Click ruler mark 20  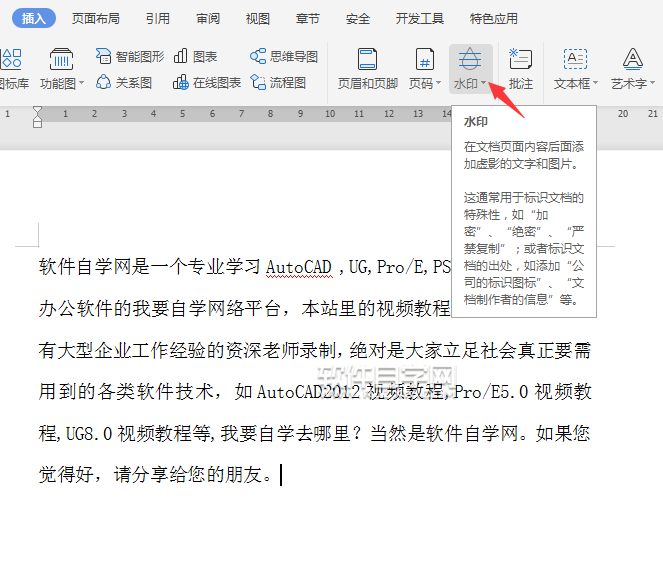(x=623, y=114)
